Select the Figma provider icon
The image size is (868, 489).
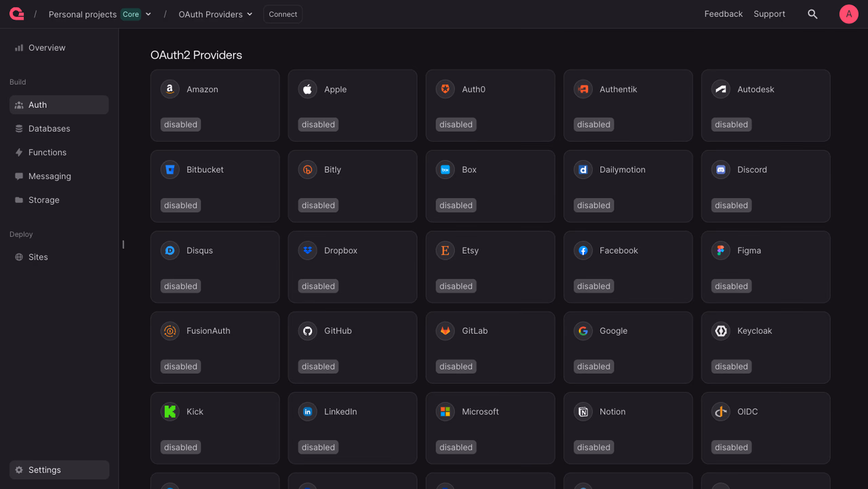coord(720,250)
